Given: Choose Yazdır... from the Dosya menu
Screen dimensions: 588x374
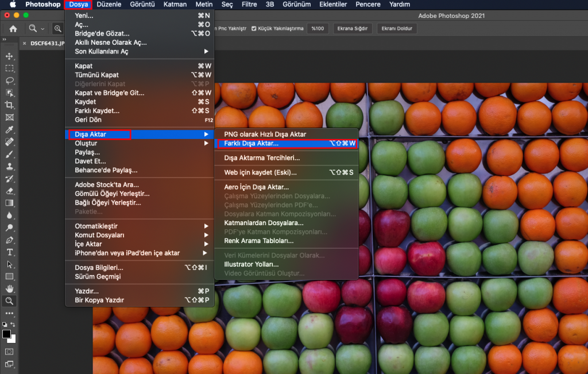Looking at the screenshot, I should (x=140, y=291).
